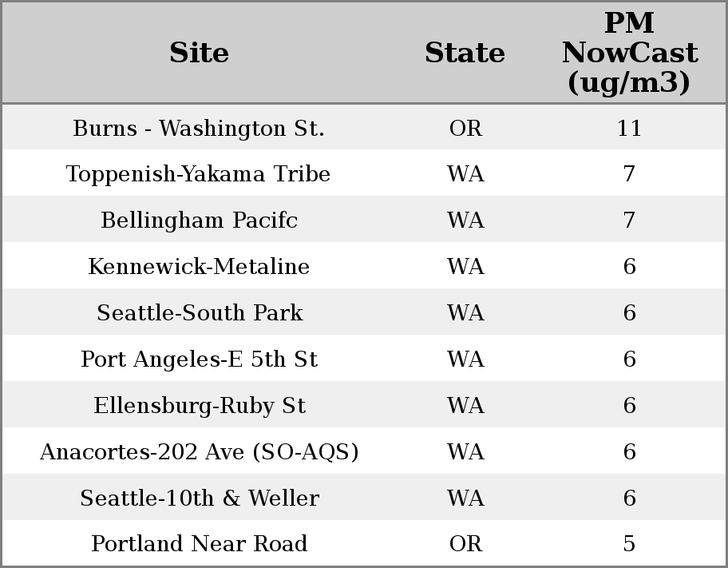The width and height of the screenshot is (728, 568).
Task: Click the OR state cell for Burns
Action: tap(465, 128)
